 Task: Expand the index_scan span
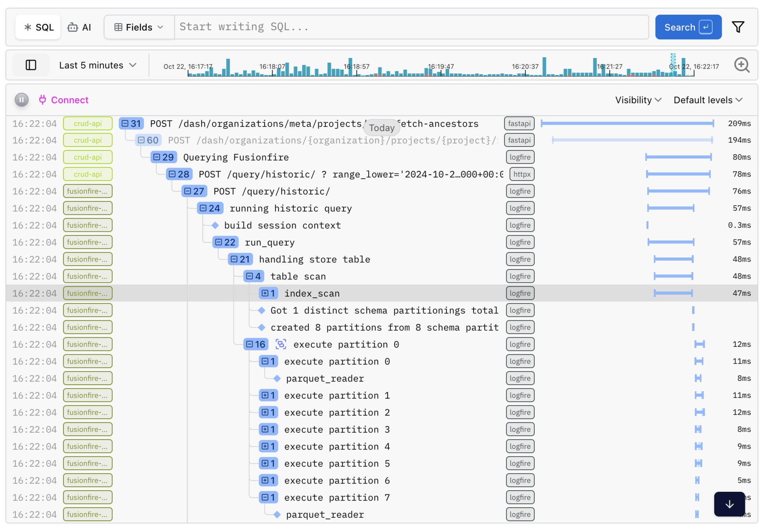click(265, 294)
